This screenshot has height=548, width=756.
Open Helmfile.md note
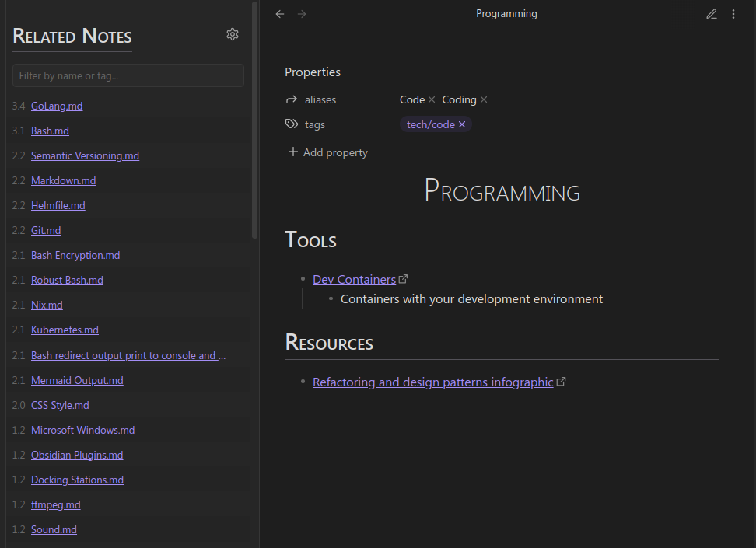coord(58,205)
